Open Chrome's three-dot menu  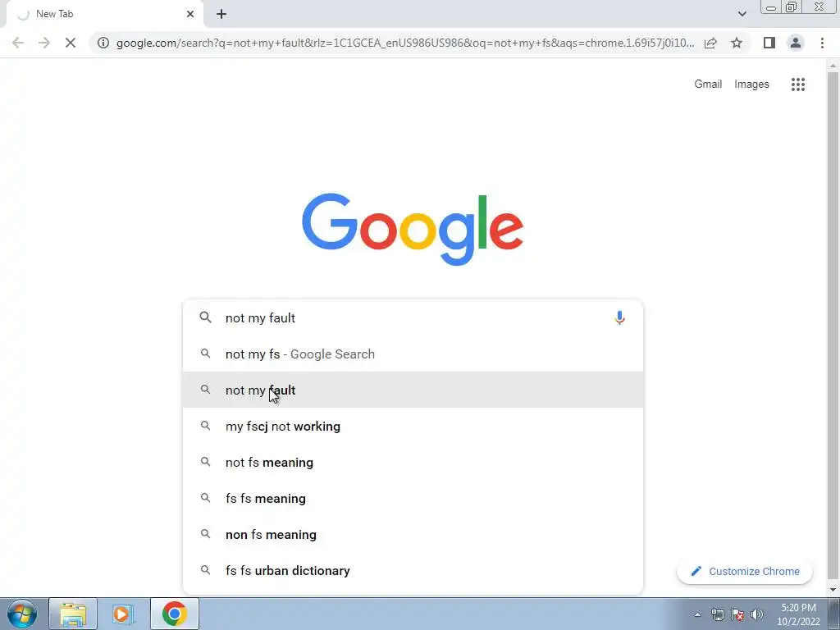822,43
